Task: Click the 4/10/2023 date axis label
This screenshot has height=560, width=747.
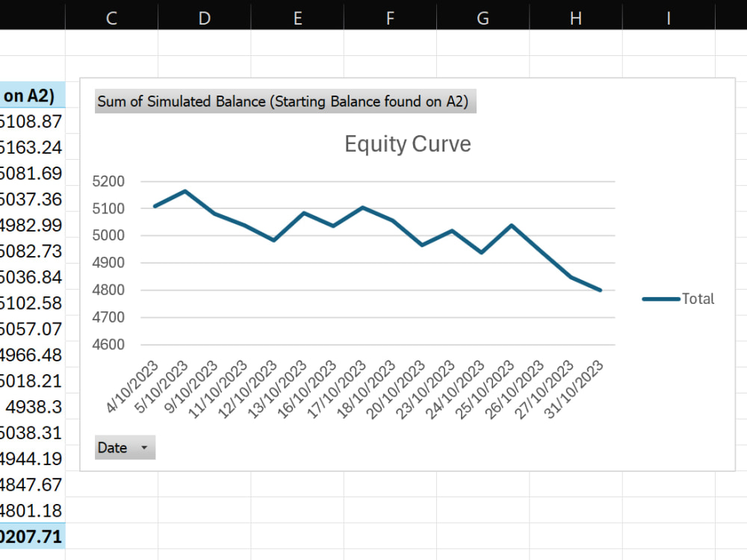Action: [x=132, y=386]
